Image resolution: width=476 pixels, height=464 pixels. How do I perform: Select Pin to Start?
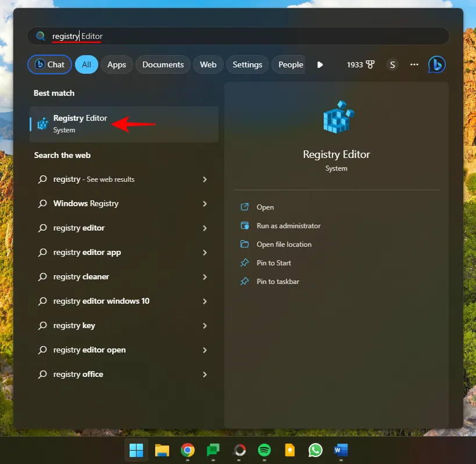point(274,262)
